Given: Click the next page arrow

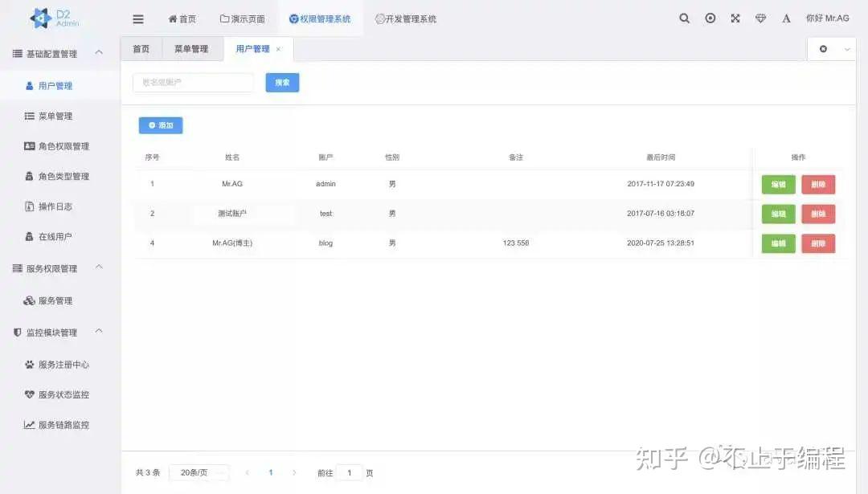Looking at the screenshot, I should [x=294, y=472].
